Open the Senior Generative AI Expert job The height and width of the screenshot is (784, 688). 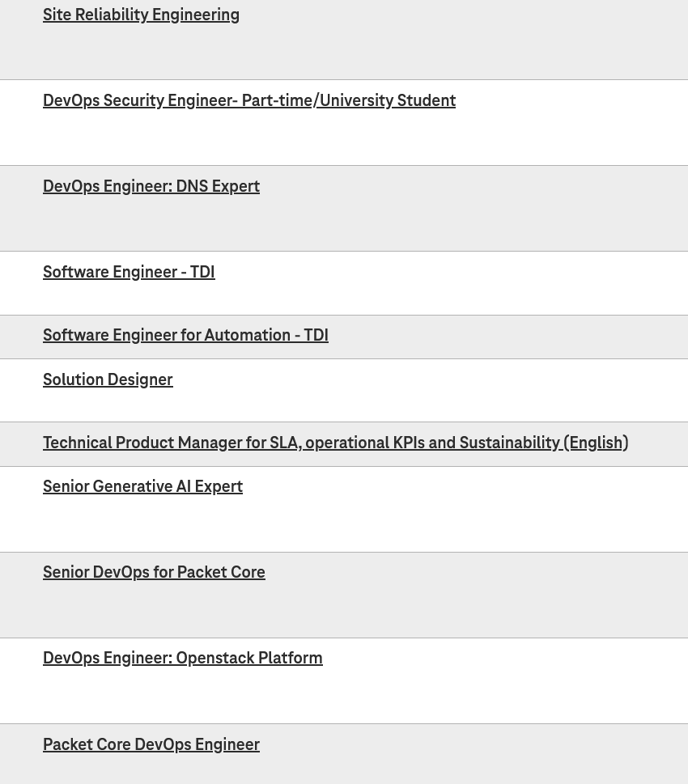pos(143,486)
